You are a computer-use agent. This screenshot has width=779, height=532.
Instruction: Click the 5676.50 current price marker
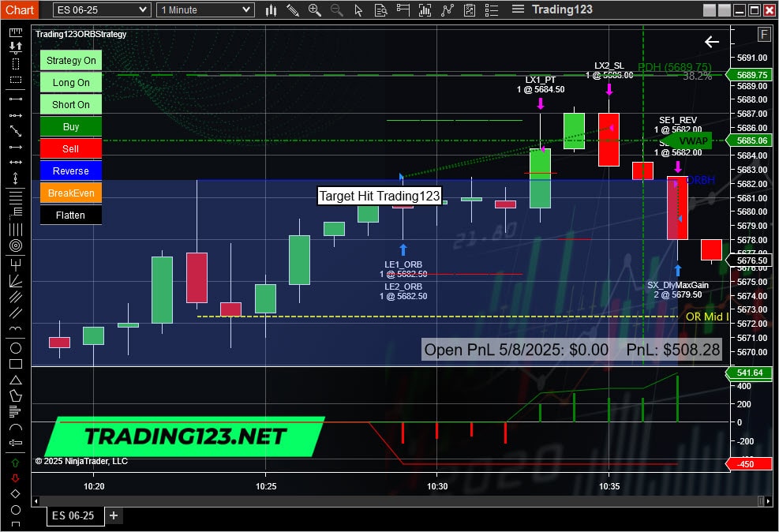point(749,260)
